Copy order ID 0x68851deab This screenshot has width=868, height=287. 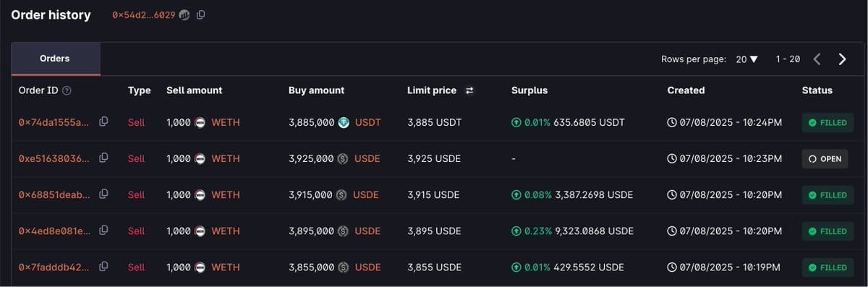coord(103,194)
